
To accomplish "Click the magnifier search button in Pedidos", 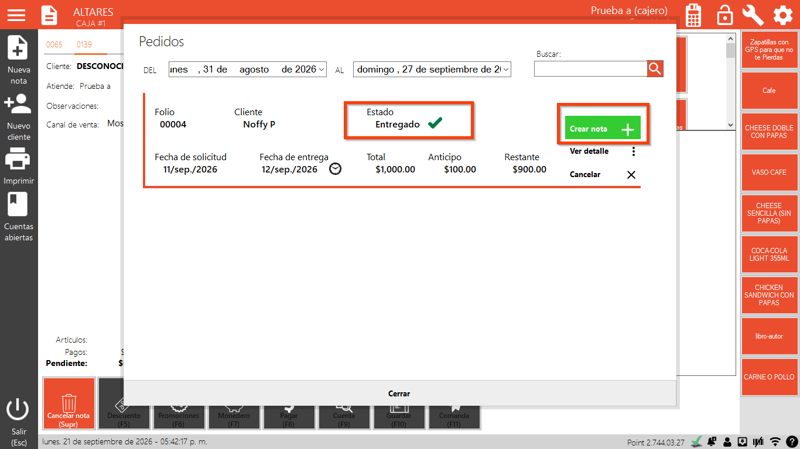I will pyautogui.click(x=655, y=68).
